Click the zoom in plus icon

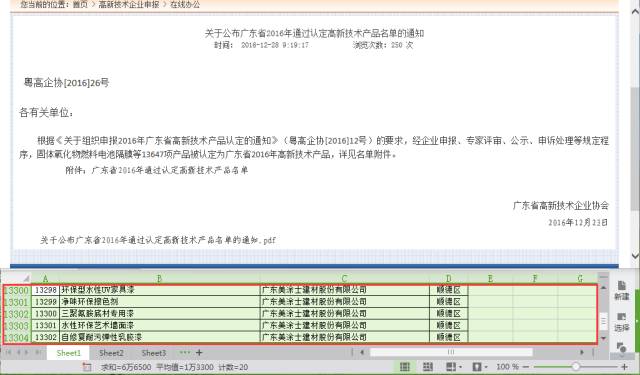tap(624, 367)
